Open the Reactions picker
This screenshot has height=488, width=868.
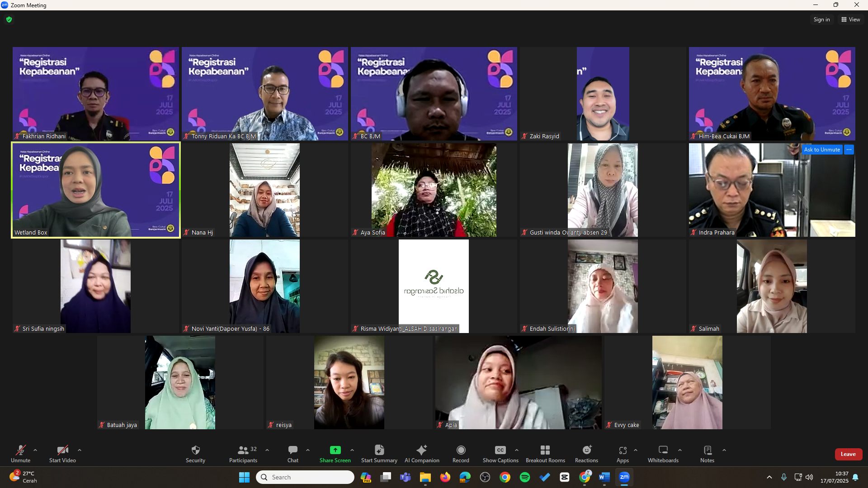(586, 453)
